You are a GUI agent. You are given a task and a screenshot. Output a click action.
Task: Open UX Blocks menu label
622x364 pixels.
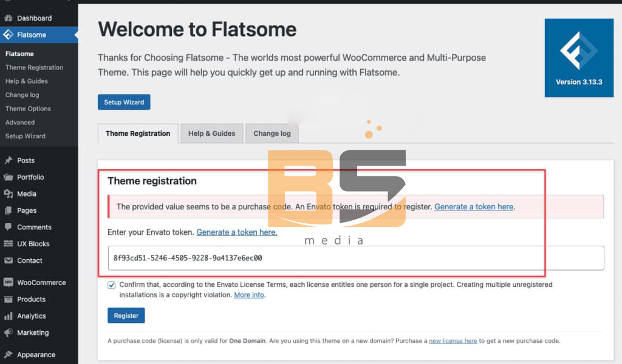pos(33,244)
